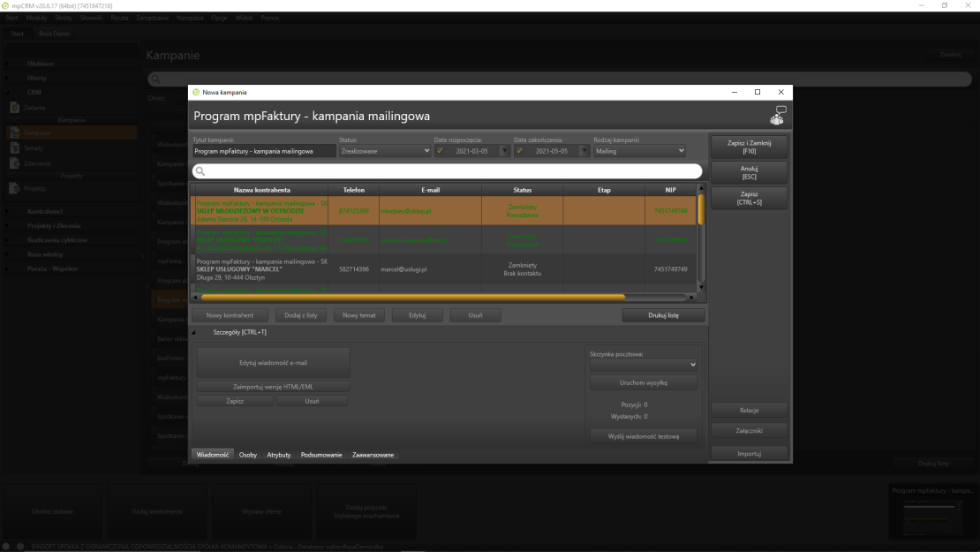Click the table's horizontal scrollbar thumb
The width and height of the screenshot is (980, 552).
click(x=412, y=298)
